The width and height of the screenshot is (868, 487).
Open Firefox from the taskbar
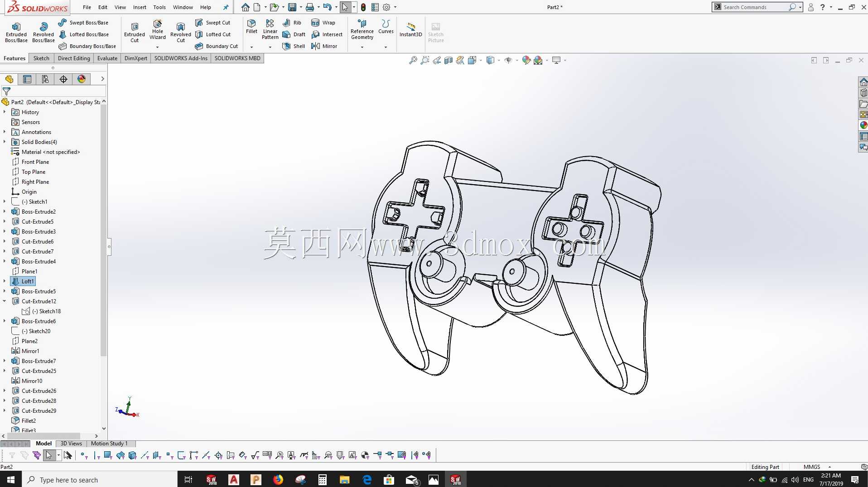[278, 480]
